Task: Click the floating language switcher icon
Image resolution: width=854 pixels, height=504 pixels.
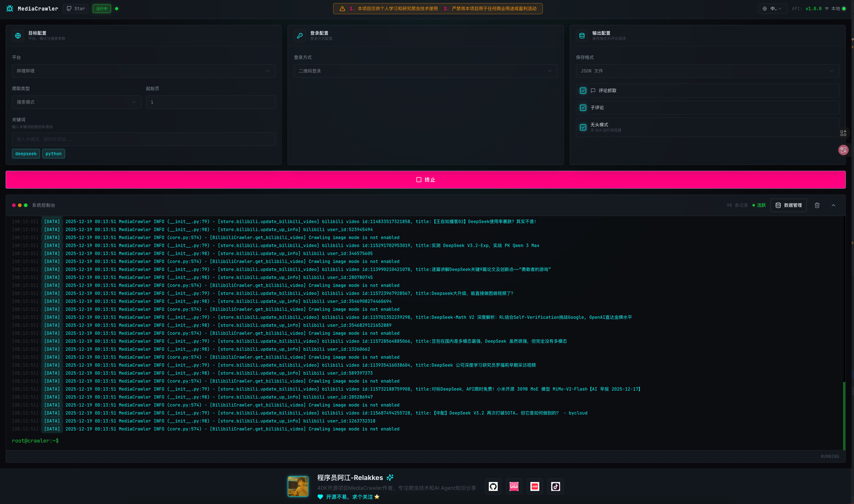Action: click(x=843, y=150)
